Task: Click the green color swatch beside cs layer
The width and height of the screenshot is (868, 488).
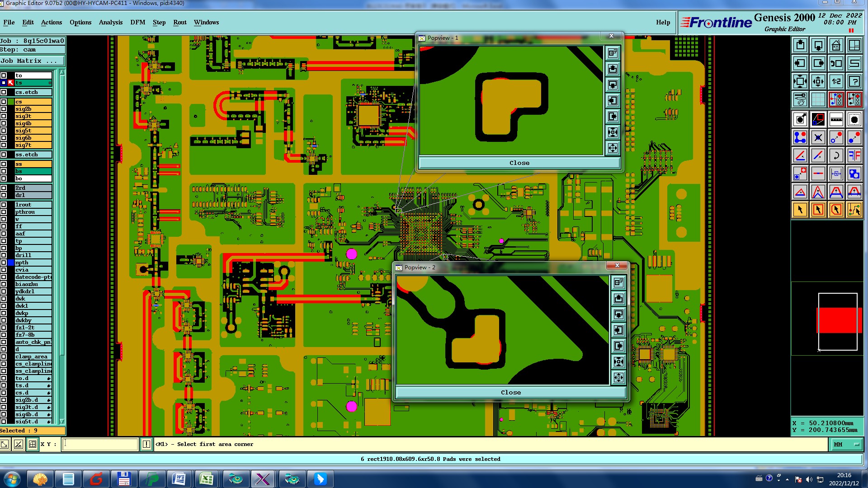Action: point(11,102)
